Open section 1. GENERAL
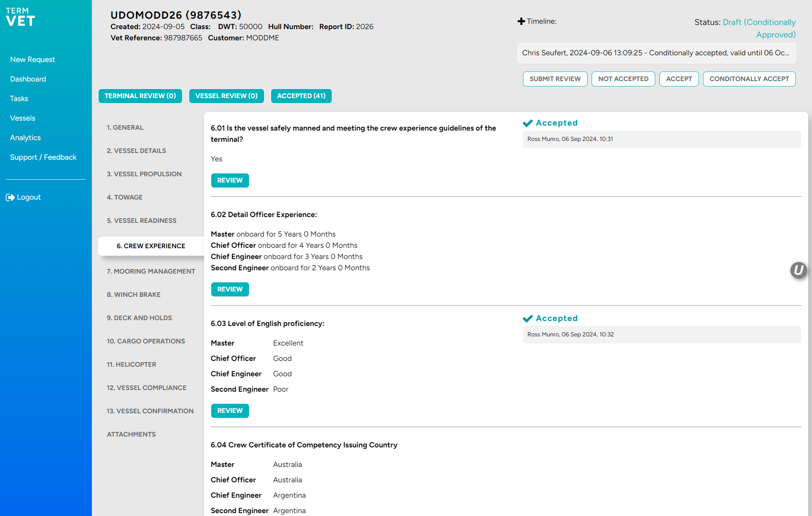Image resolution: width=812 pixels, height=516 pixels. [125, 128]
